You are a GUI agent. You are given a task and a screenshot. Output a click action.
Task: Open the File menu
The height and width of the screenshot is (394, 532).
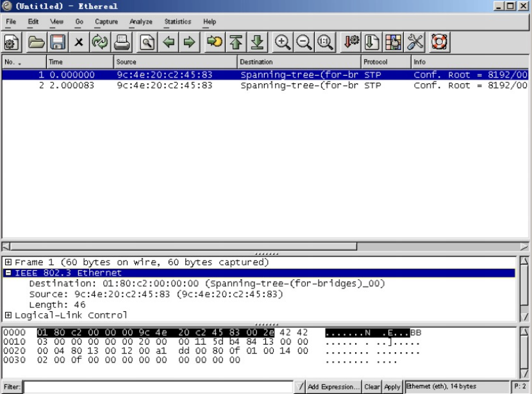pyautogui.click(x=11, y=22)
